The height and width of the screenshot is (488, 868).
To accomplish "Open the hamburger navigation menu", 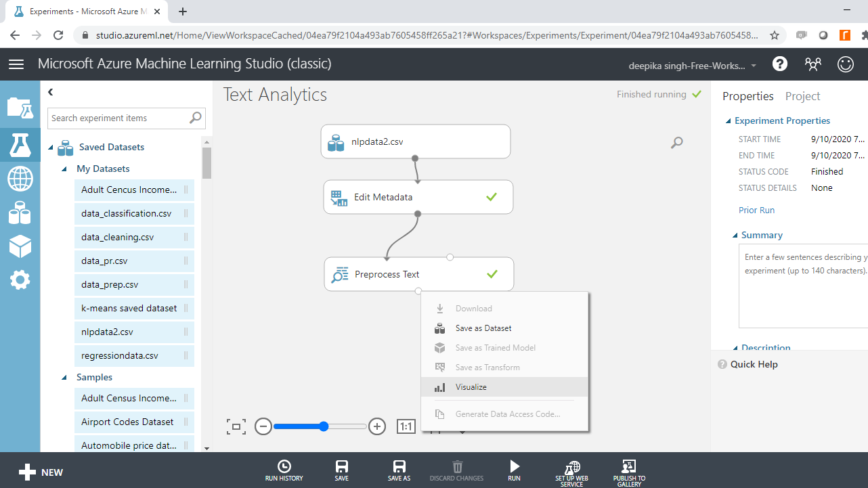I will 16,64.
